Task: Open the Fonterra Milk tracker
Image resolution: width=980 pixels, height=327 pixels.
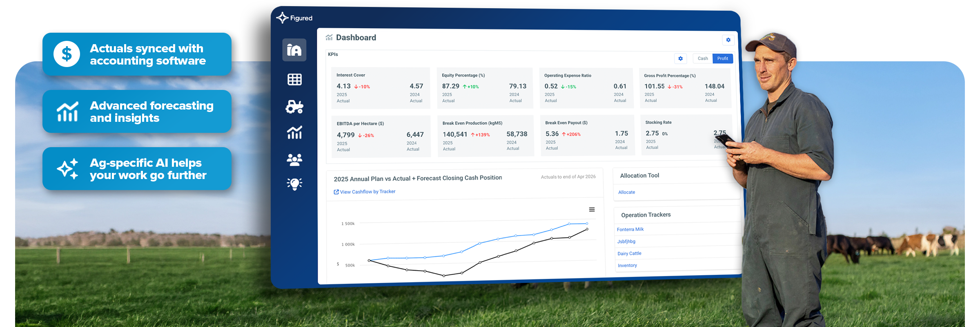Action: coord(630,229)
